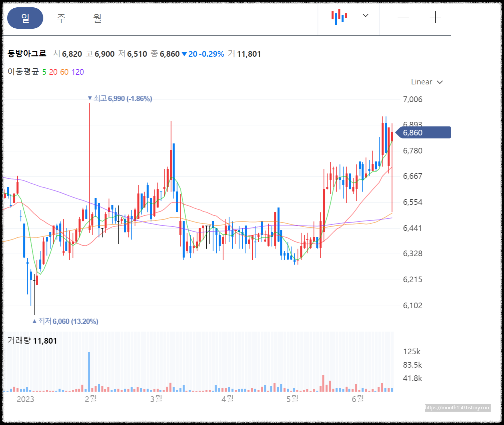
Task: Click the 최저 6,060 low marker
Action: [65, 321]
